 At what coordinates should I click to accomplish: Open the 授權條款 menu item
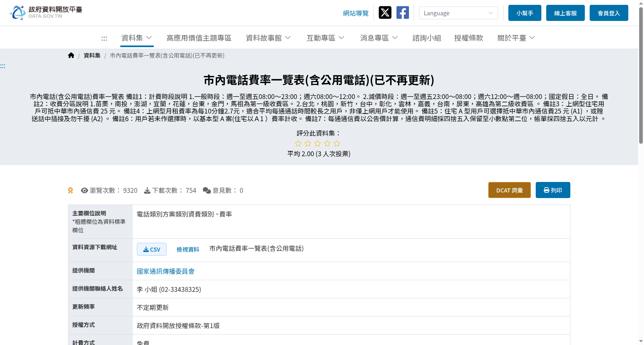point(469,38)
